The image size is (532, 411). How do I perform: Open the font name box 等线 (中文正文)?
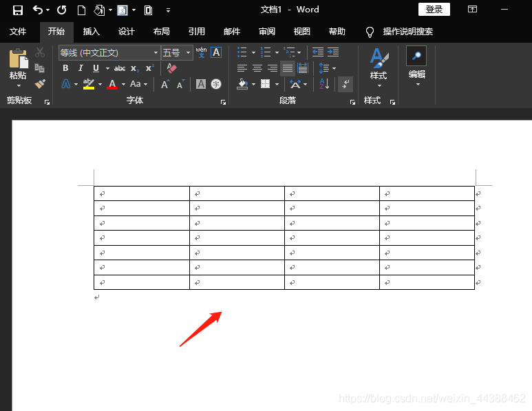[x=109, y=52]
